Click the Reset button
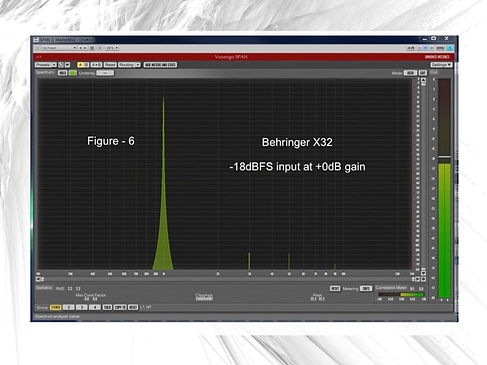Viewport: 487px width, 365px height. pyautogui.click(x=110, y=65)
